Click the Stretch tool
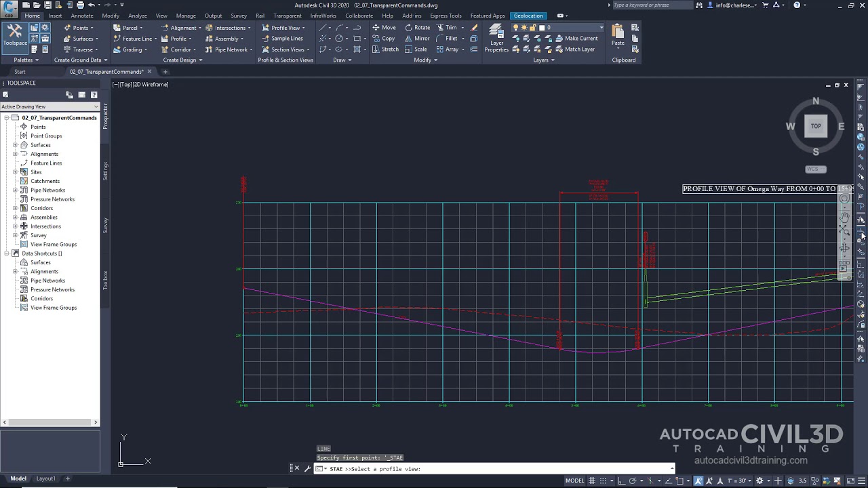 pyautogui.click(x=385, y=49)
